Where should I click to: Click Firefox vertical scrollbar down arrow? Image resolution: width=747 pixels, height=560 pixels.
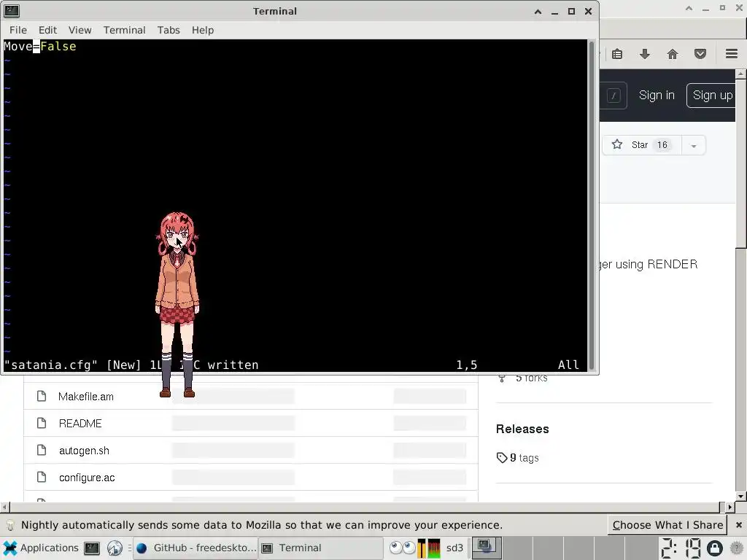pyautogui.click(x=741, y=496)
